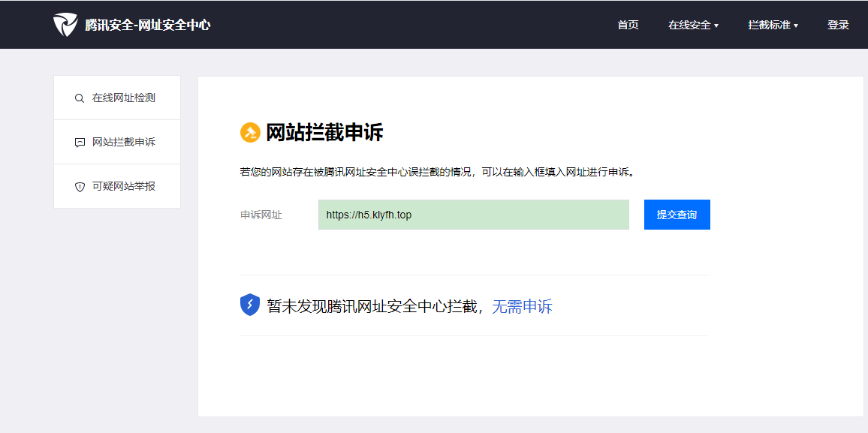This screenshot has width=868, height=433.
Task: Select 网站拦截申诉 in the sidebar
Action: pos(117,142)
